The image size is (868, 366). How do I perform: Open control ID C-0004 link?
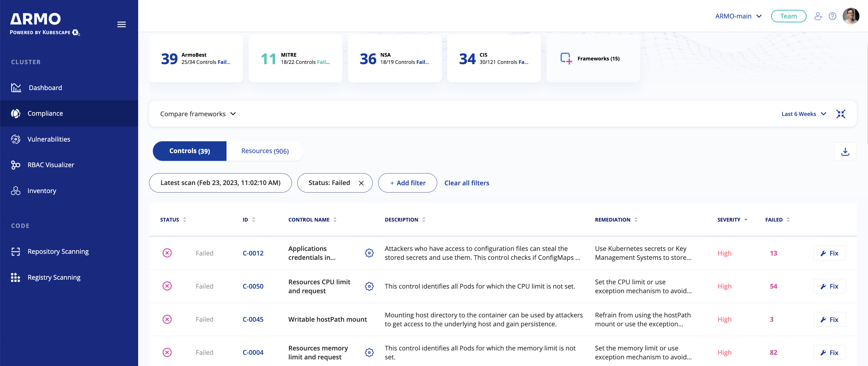point(253,352)
